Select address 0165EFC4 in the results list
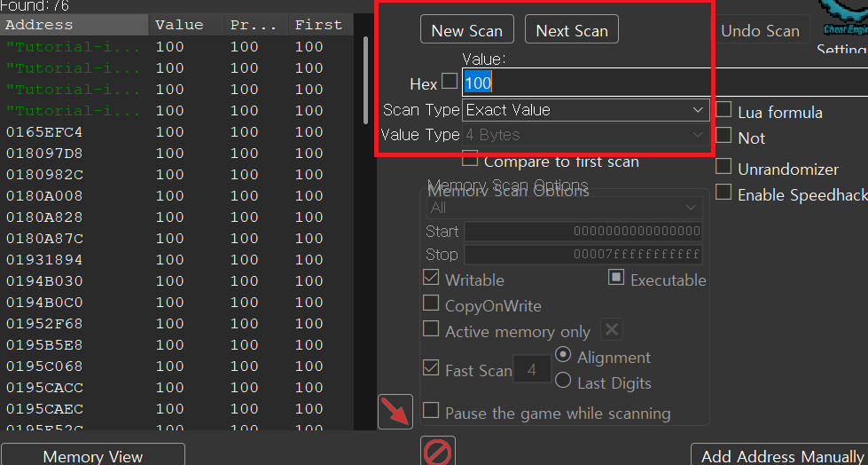This screenshot has width=868, height=465. click(44, 132)
